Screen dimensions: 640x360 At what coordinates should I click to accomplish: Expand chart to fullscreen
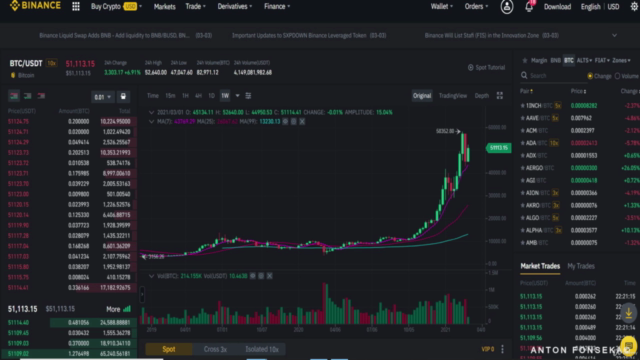pos(500,96)
